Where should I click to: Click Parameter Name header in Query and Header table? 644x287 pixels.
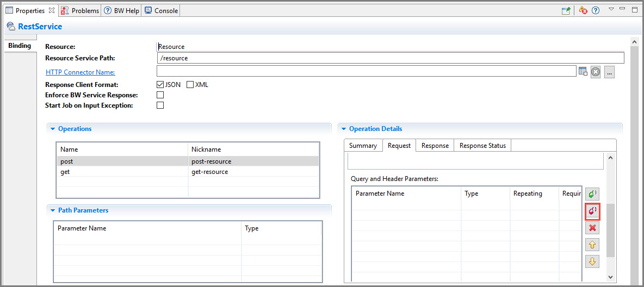[407, 194]
